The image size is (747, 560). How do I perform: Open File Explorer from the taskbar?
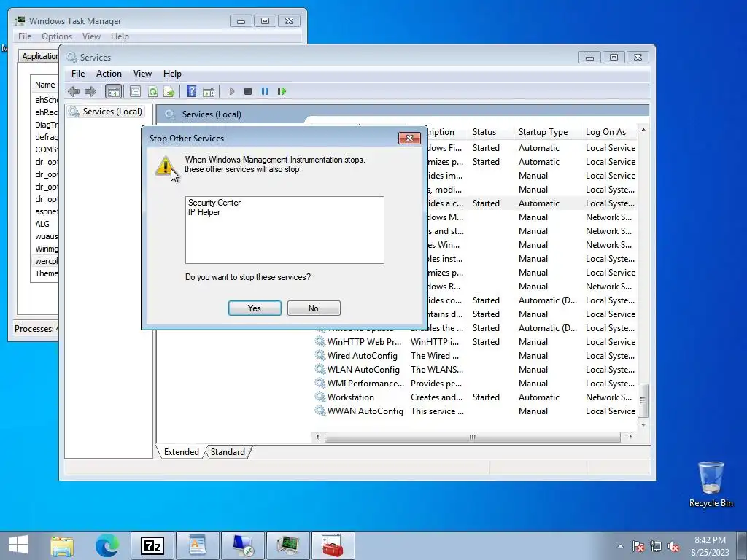63,545
